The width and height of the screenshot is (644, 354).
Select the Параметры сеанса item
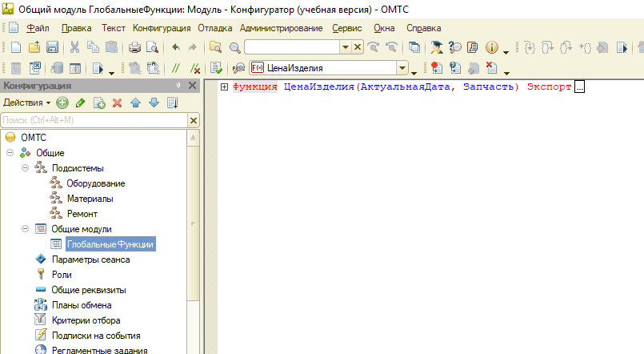click(x=90, y=259)
